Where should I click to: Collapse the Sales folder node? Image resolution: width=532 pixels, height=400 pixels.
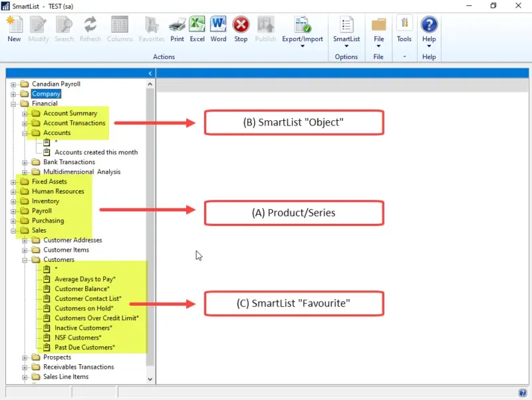[13, 231]
